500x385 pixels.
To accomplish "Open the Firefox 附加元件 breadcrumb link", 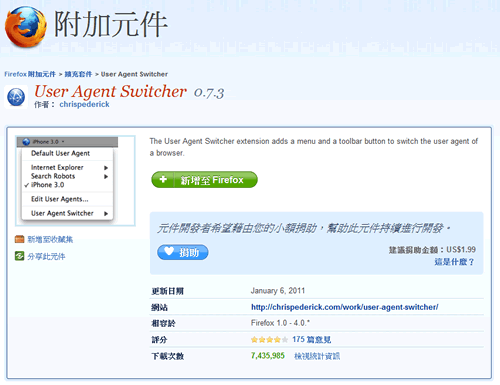I will [x=30, y=74].
